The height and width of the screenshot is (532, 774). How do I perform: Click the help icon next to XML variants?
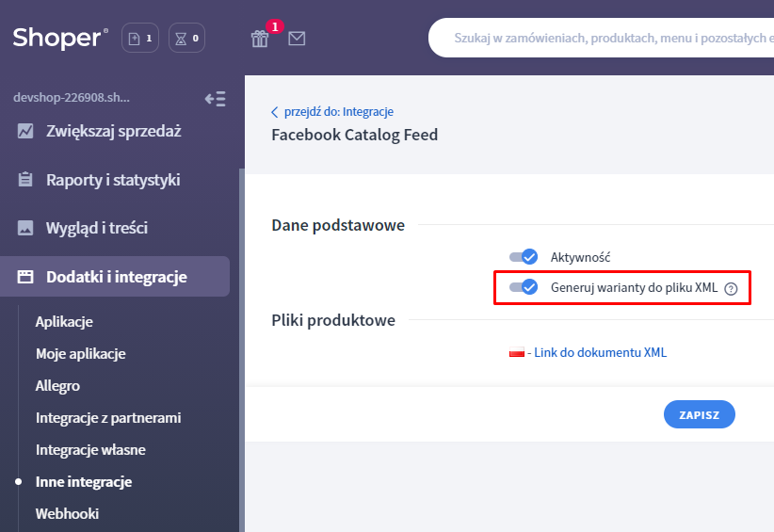coord(731,289)
